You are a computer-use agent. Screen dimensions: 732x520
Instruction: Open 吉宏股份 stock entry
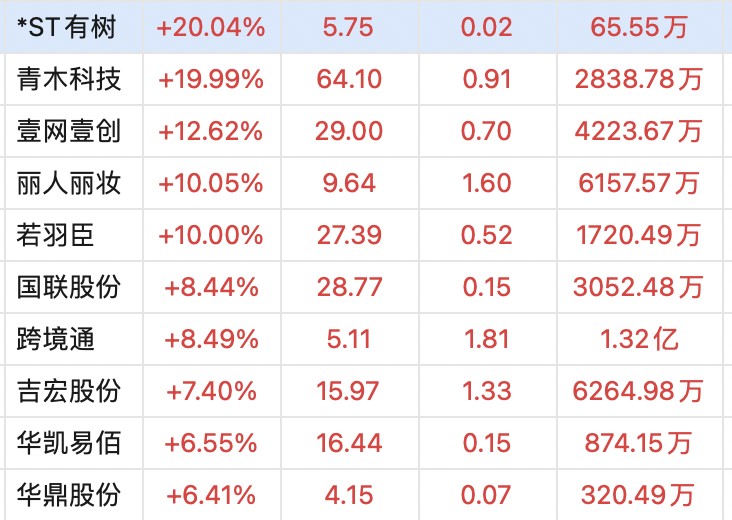(x=69, y=391)
